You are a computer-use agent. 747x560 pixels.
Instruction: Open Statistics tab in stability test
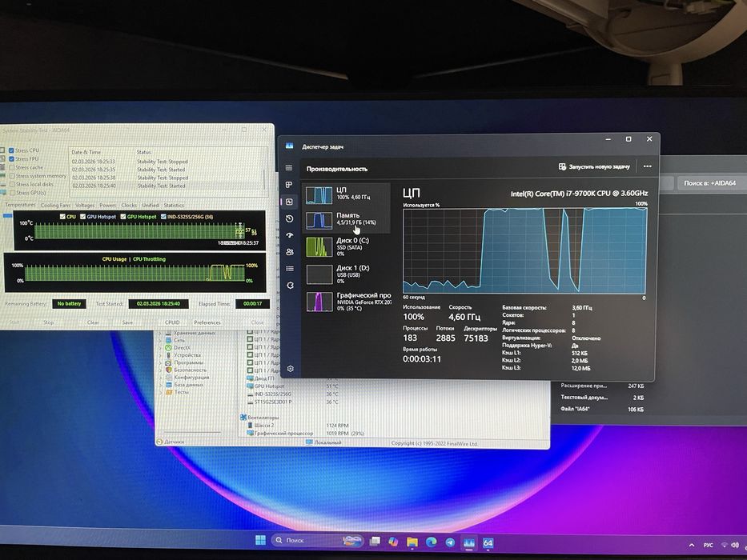coord(174,206)
